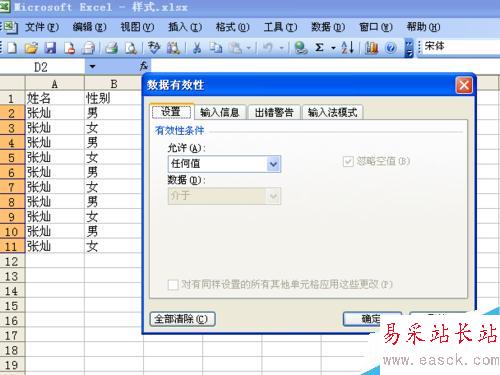Copy selection with the Copy icon
Viewport: 500px width, 375px height.
(x=216, y=48)
